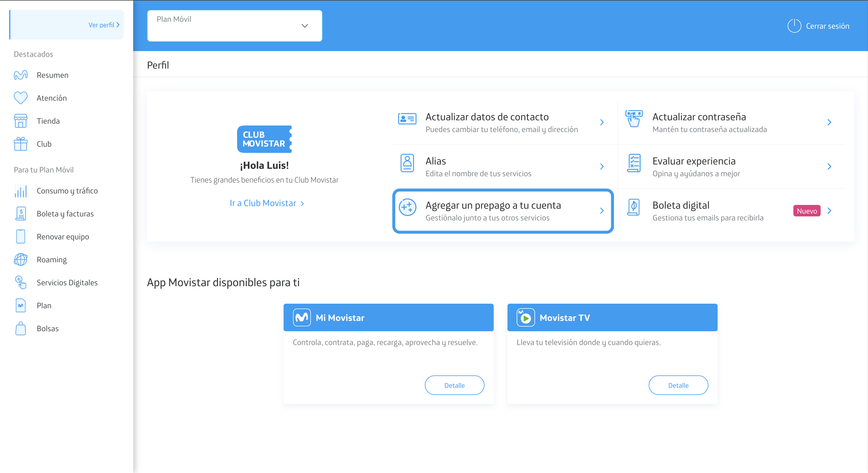Select Atención in the sidebar
This screenshot has height=473, width=868.
pyautogui.click(x=52, y=98)
